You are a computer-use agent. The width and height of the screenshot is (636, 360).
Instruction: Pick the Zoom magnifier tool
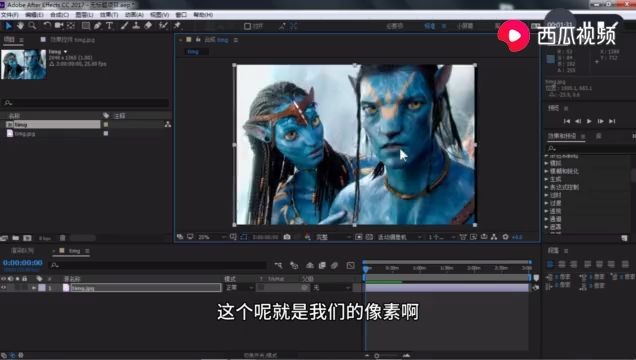tap(32, 26)
